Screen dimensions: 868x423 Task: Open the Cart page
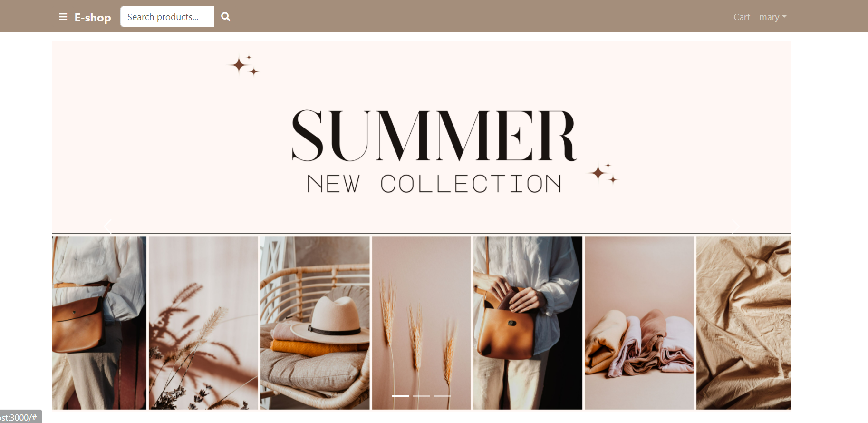pyautogui.click(x=742, y=17)
